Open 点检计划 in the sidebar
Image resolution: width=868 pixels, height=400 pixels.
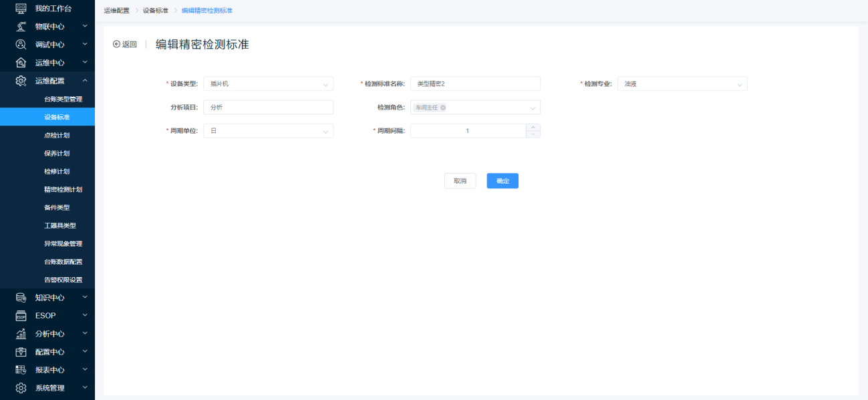pos(57,136)
